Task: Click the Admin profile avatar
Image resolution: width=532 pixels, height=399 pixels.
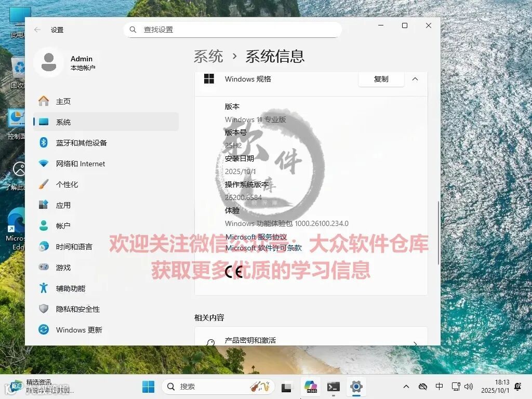Action: (48, 62)
